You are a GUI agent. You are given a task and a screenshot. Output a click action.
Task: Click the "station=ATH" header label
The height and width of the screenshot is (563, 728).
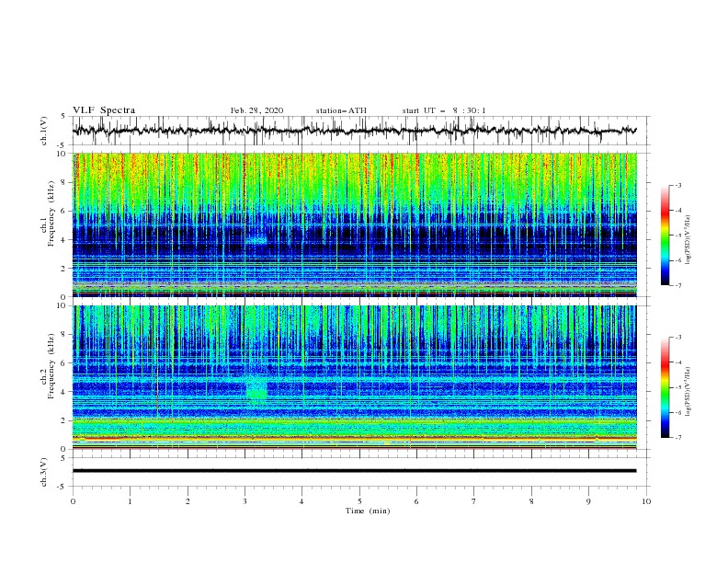[x=341, y=110]
